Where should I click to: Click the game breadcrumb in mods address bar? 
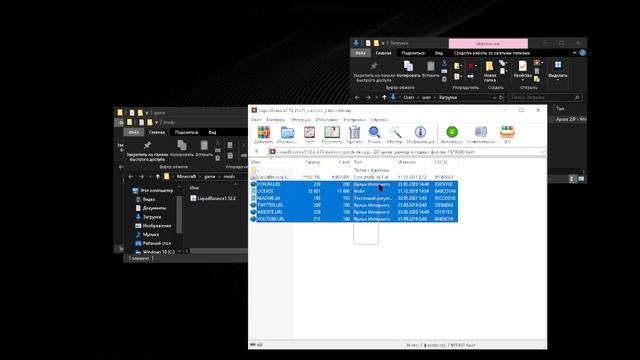pos(209,177)
